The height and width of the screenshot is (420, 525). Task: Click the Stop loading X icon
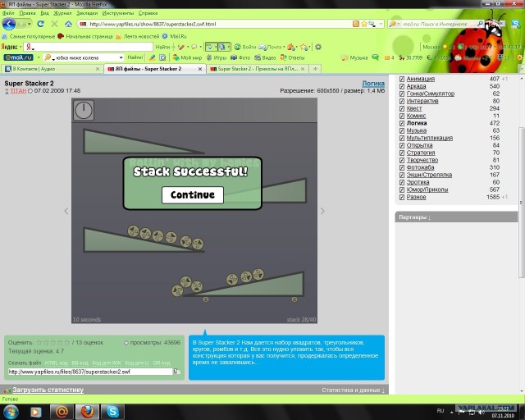(x=54, y=24)
